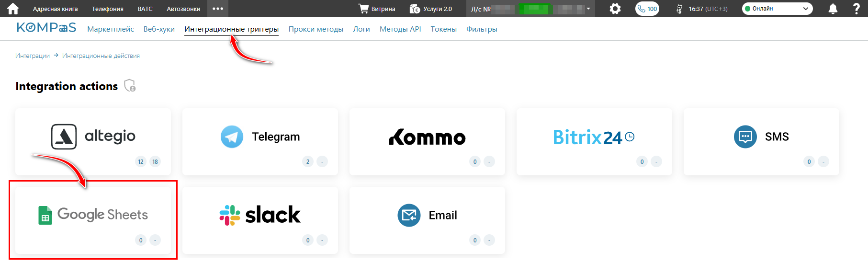The width and height of the screenshot is (868, 263).
Task: Open help question mark
Action: pos(857,9)
